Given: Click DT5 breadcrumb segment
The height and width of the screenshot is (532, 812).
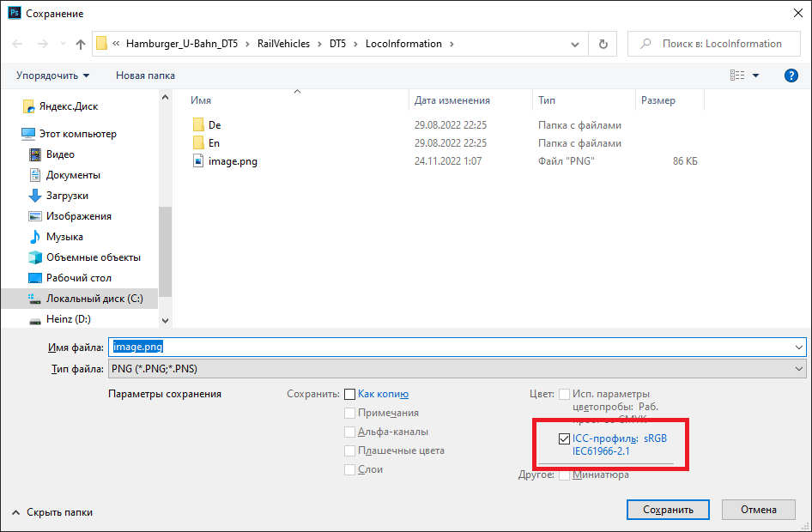Looking at the screenshot, I should [x=337, y=44].
